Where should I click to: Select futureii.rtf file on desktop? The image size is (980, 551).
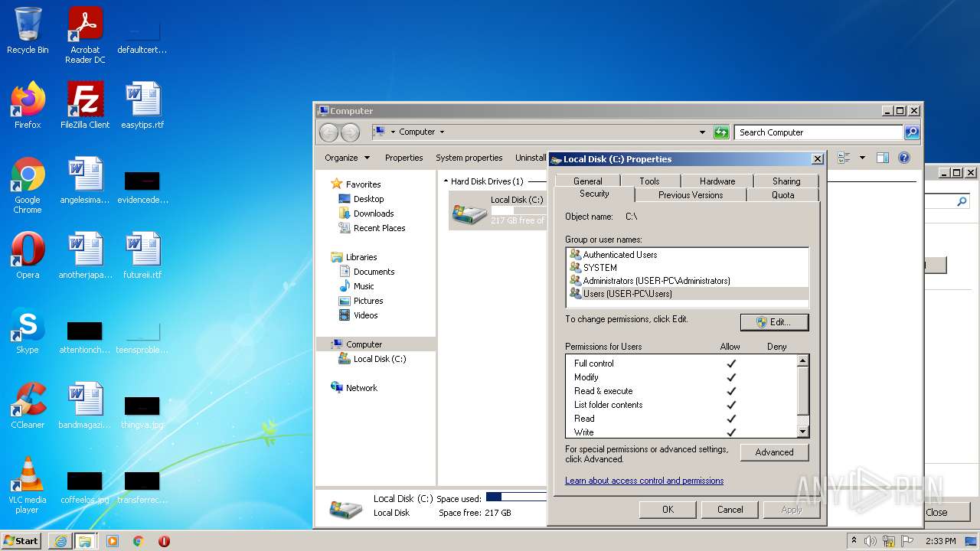point(142,256)
